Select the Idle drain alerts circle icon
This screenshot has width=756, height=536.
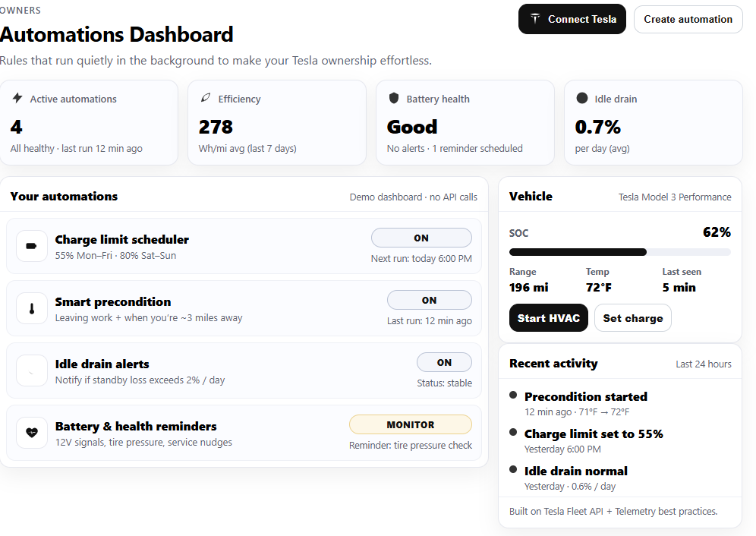31,370
